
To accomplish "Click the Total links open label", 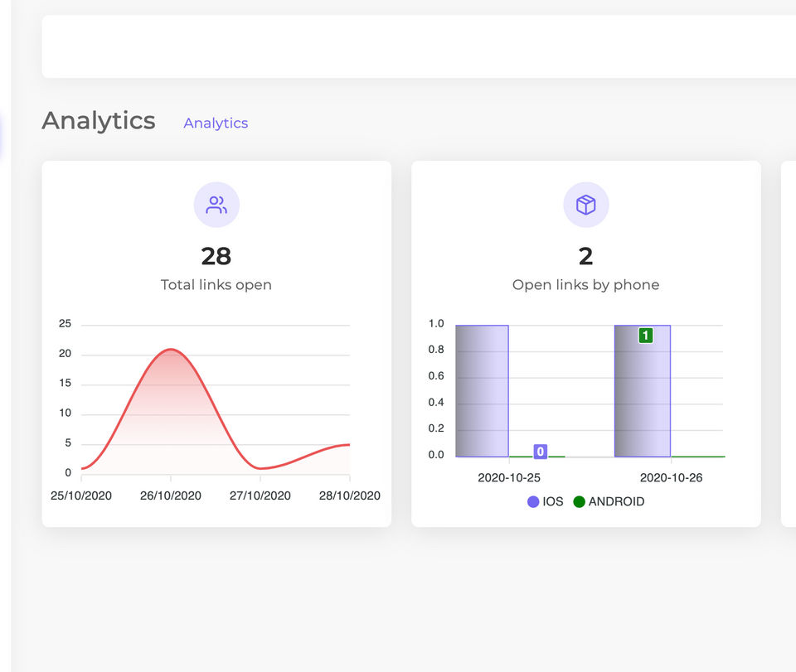I will [x=216, y=285].
